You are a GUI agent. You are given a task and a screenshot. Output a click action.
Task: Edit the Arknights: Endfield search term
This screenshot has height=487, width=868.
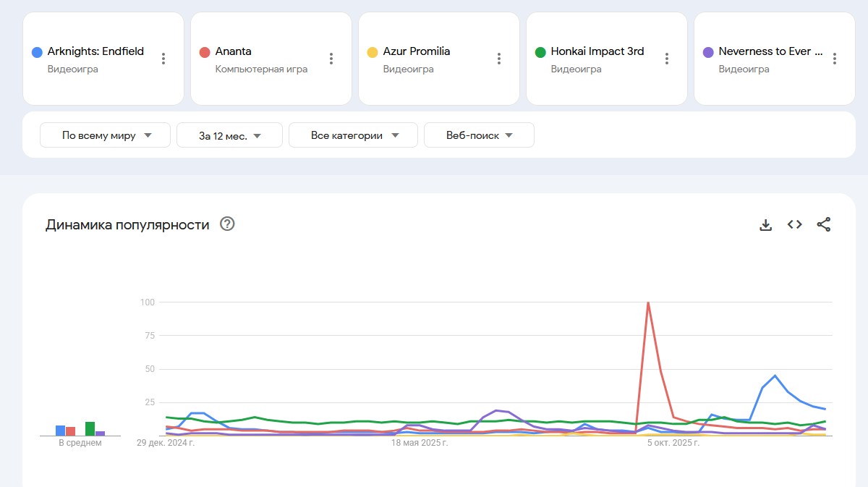pyautogui.click(x=95, y=51)
